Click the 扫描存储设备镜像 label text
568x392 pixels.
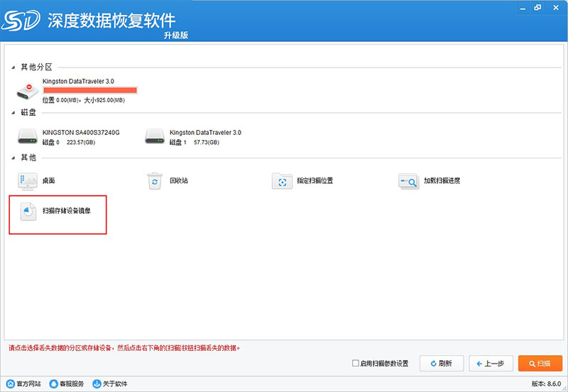click(67, 210)
